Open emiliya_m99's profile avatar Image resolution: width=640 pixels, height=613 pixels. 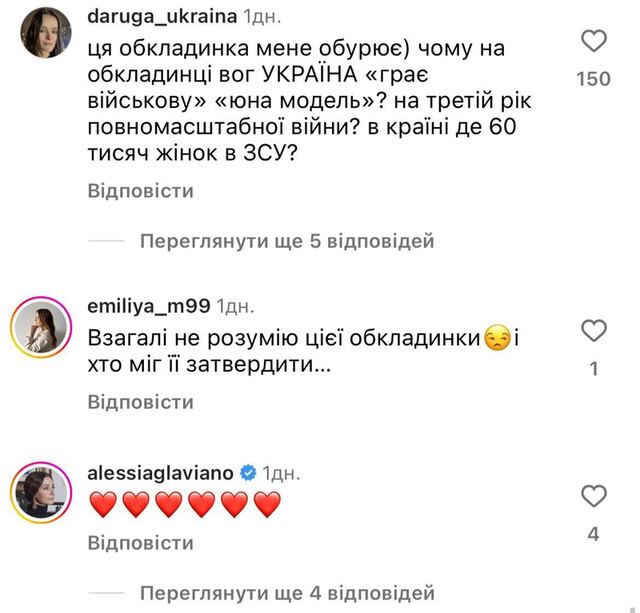pyautogui.click(x=41, y=323)
